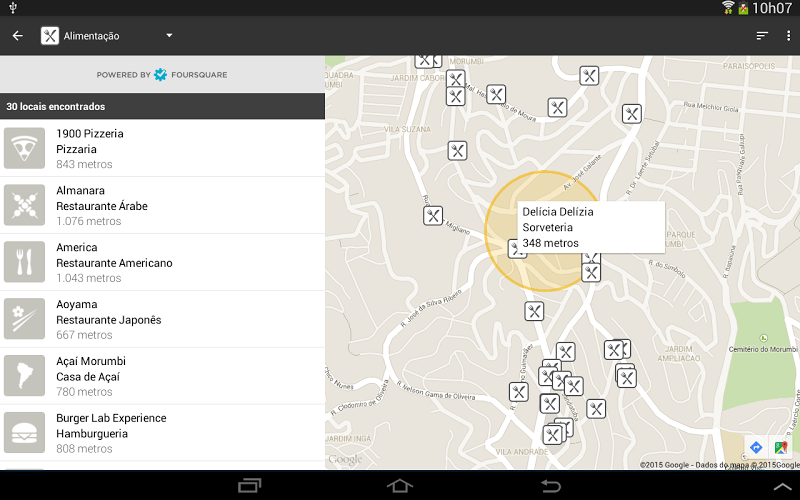Tap the Açaí Morumbi South America icon

pyautogui.click(x=24, y=376)
